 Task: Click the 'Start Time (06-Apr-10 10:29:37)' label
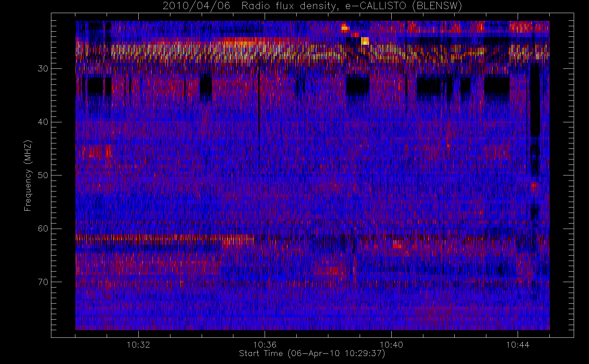pyautogui.click(x=312, y=353)
